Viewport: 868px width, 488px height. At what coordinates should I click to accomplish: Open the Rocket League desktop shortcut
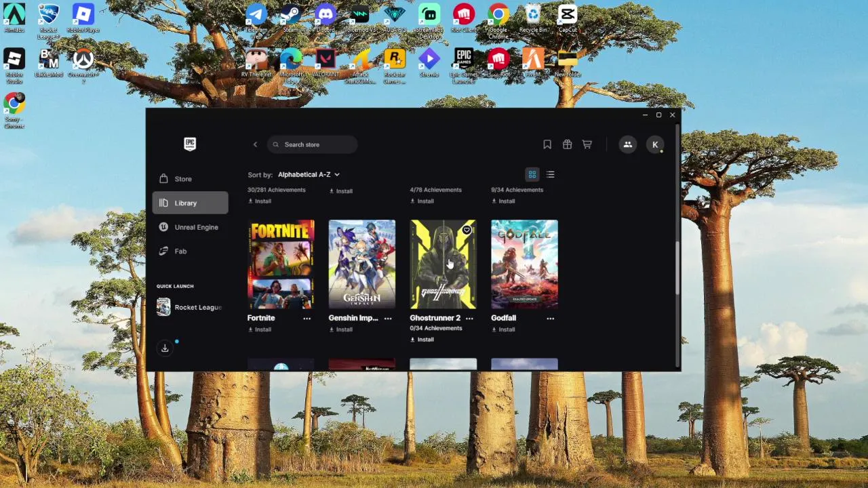(49, 22)
